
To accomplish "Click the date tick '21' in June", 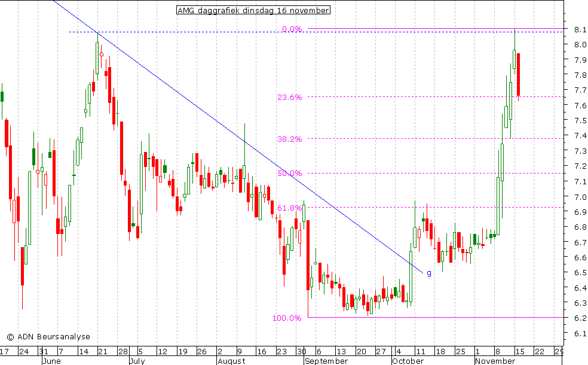I will point(103,351).
